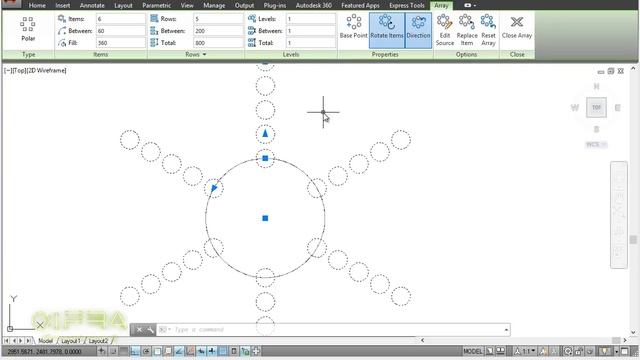
Task: Open Quick View Drawings
Action: [500, 351]
